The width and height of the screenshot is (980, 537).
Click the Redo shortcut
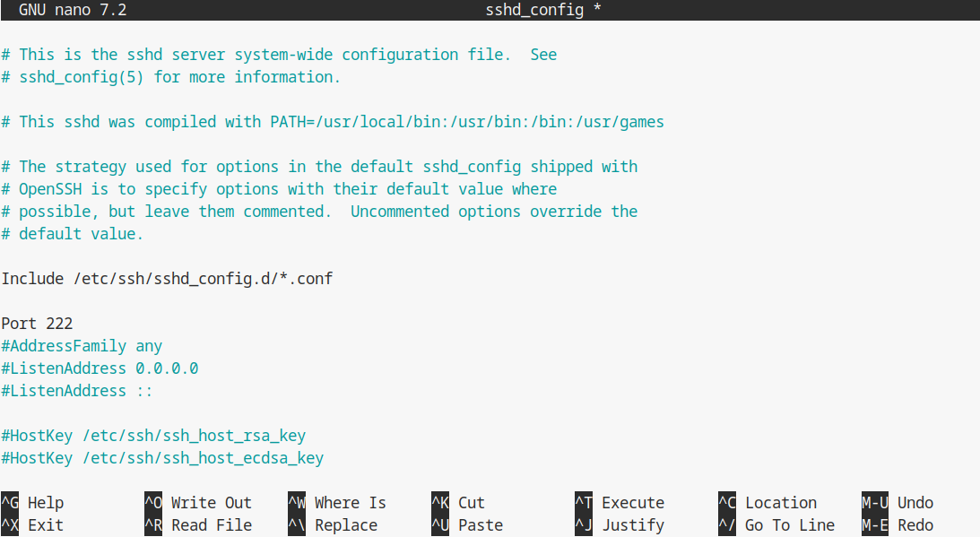click(915, 525)
